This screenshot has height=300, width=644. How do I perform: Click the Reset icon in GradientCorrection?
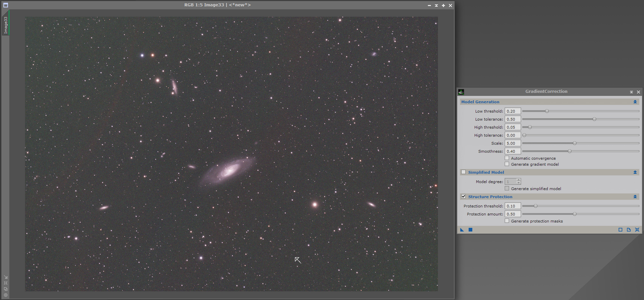[x=637, y=230]
